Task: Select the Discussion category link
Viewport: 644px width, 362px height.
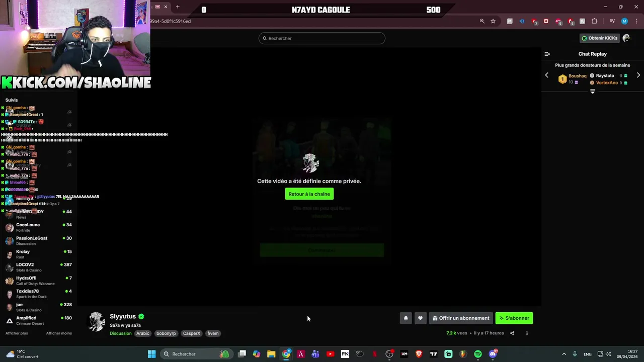Action: (121, 333)
